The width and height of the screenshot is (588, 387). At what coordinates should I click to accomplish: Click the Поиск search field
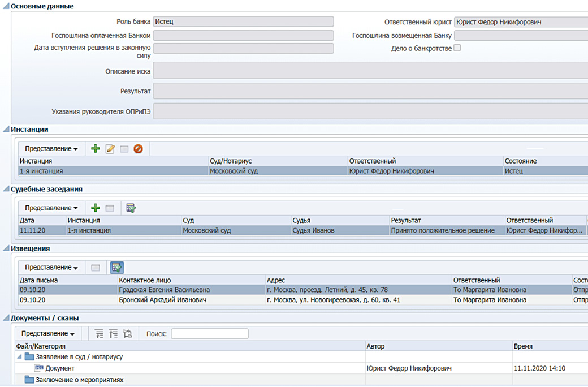(209, 334)
